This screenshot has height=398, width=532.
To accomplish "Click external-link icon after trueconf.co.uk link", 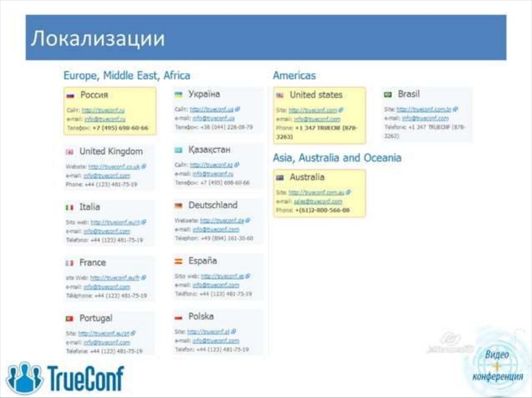I will pyautogui.click(x=144, y=167).
